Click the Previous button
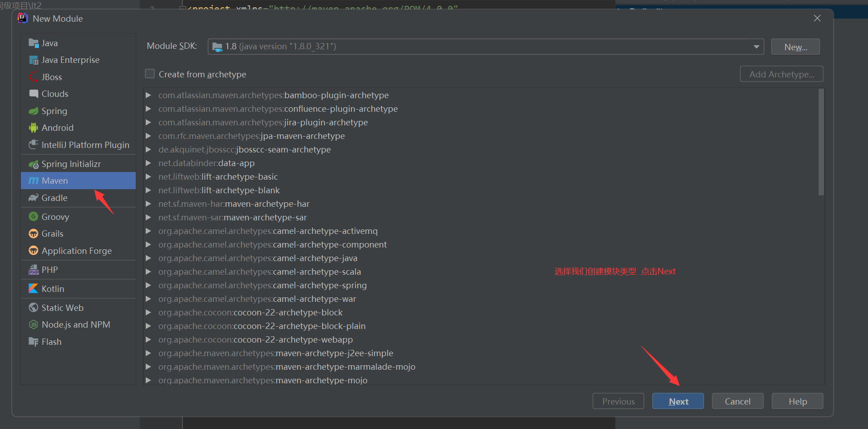 618,401
